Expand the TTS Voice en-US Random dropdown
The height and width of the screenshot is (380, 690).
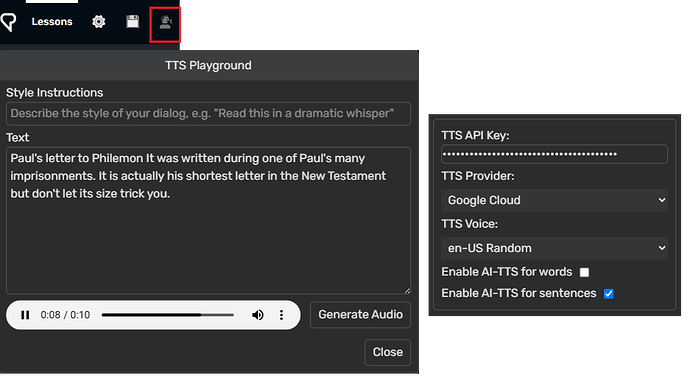pyautogui.click(x=554, y=248)
